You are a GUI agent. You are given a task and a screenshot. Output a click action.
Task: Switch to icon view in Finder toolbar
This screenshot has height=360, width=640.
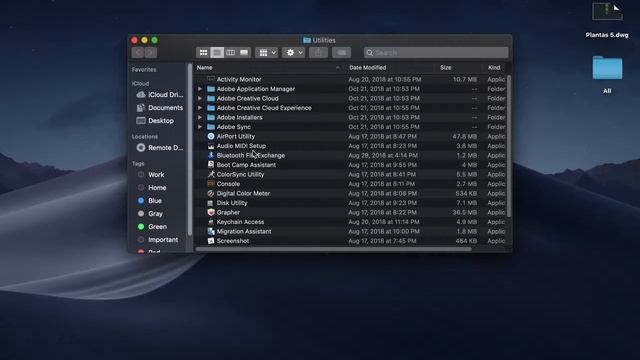pos(203,53)
